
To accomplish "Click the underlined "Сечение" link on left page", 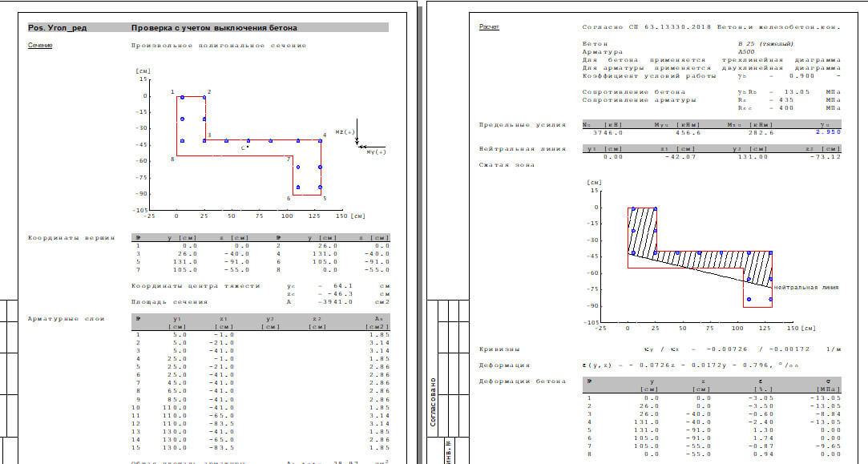I will 40,46.
